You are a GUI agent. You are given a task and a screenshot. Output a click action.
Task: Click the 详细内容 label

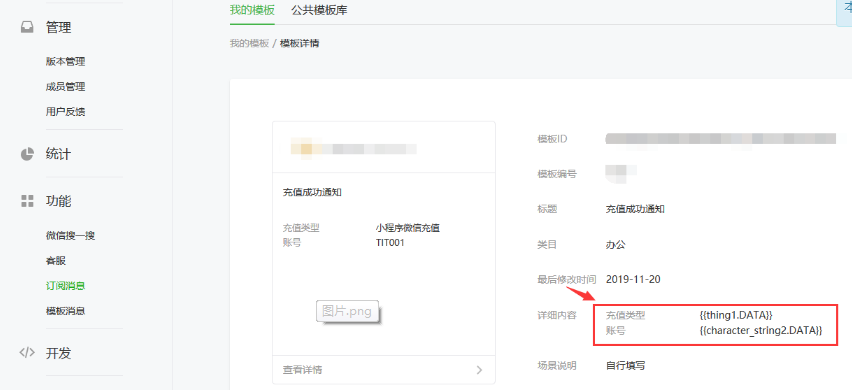[557, 315]
